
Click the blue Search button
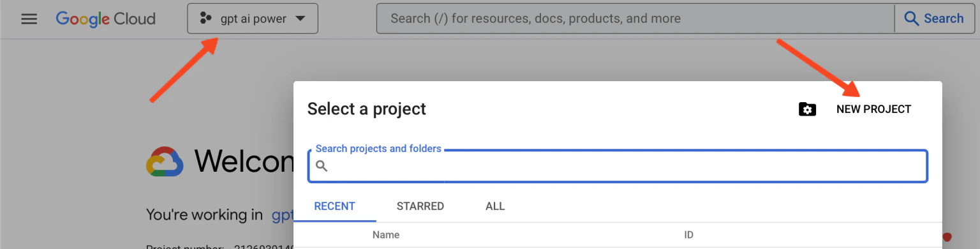click(x=934, y=19)
